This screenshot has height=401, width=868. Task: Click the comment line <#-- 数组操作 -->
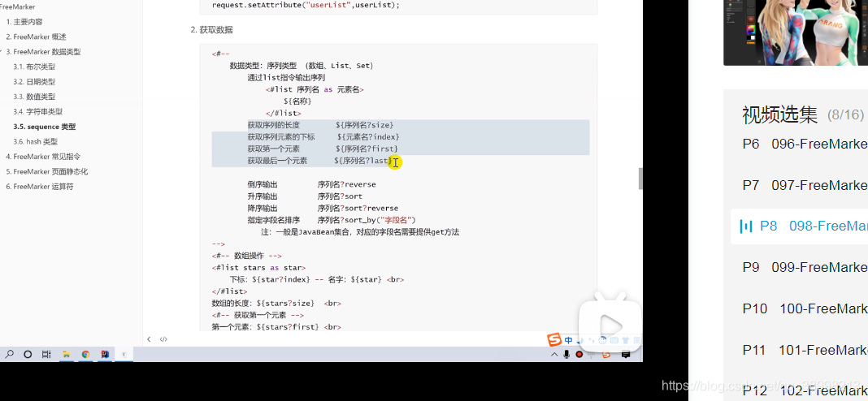coord(247,256)
